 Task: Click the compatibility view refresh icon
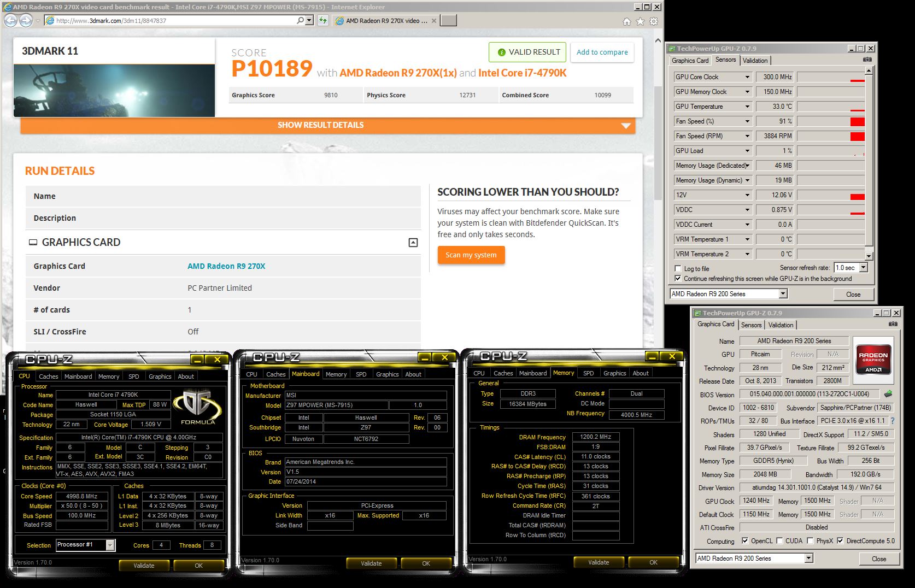[x=323, y=21]
